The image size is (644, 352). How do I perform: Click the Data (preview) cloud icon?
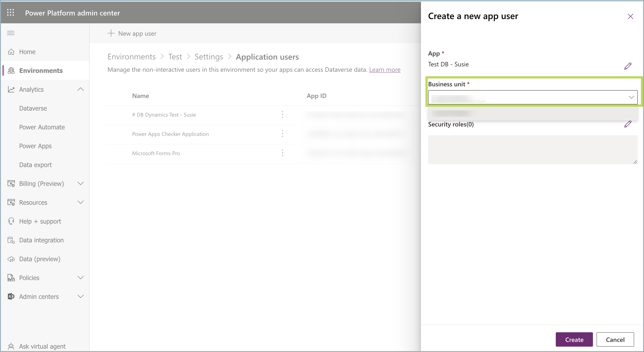coord(11,259)
